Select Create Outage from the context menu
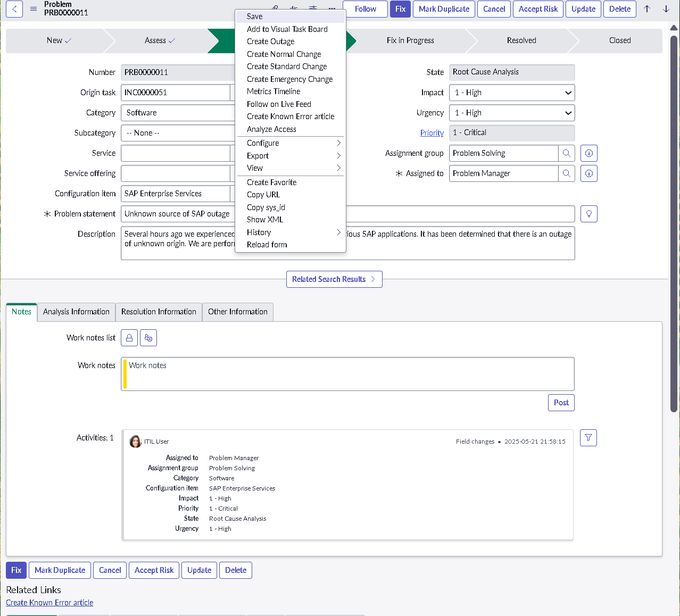This screenshot has width=680, height=616. point(270,41)
